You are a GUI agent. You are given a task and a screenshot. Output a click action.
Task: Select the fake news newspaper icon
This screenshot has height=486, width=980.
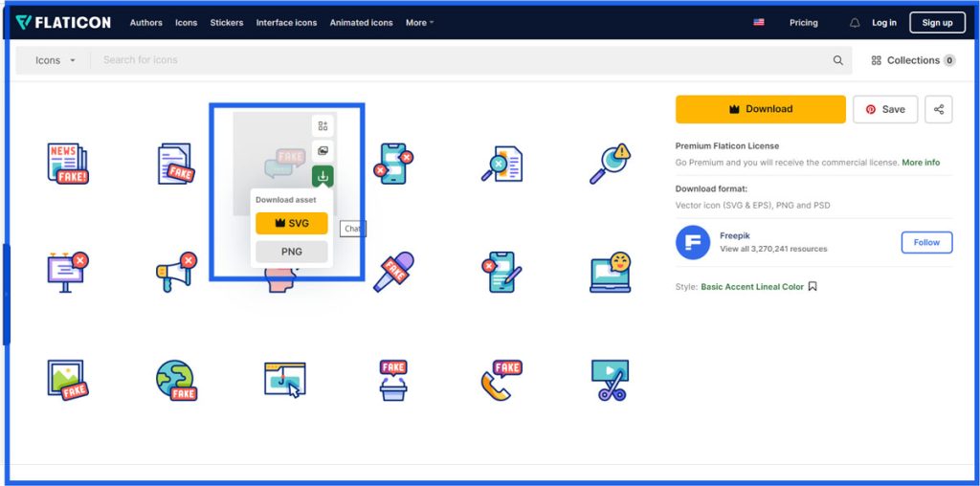tap(68, 164)
